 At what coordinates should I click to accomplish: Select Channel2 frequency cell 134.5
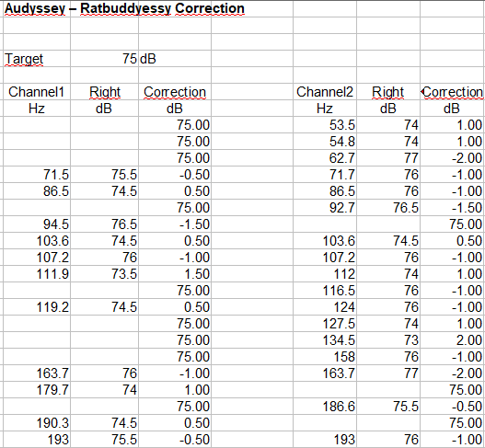point(325,340)
